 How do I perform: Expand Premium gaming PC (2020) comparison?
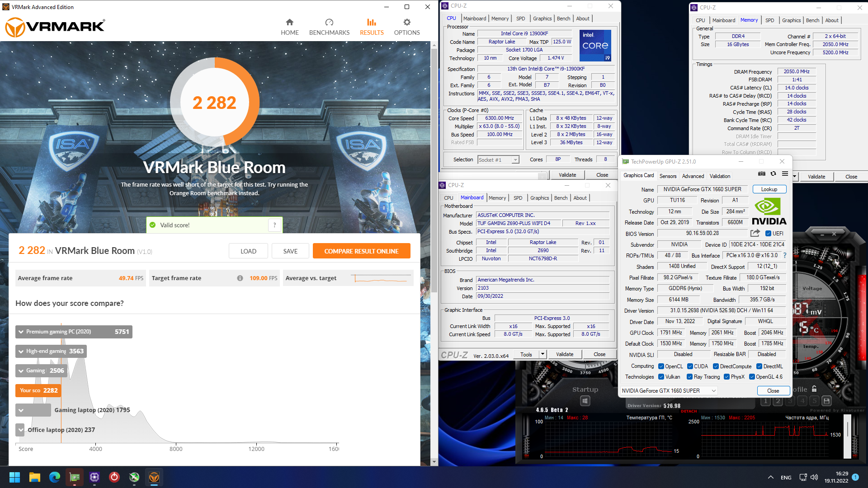[x=74, y=332]
